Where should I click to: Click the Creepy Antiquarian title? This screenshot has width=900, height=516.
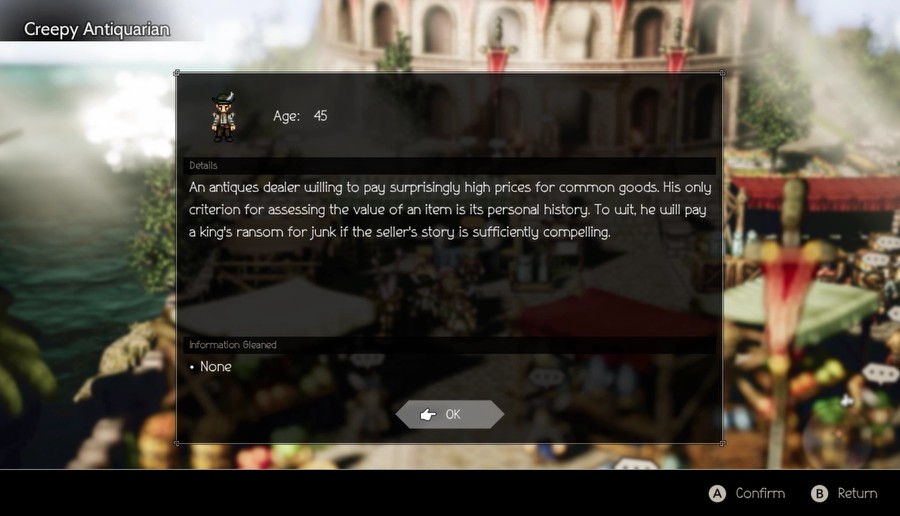(96, 29)
